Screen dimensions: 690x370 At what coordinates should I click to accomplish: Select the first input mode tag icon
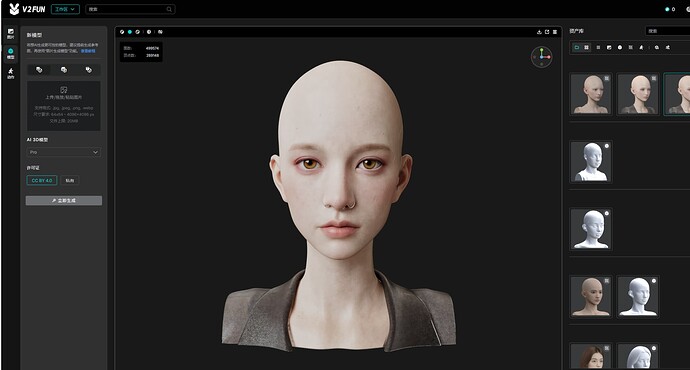pyautogui.click(x=39, y=70)
